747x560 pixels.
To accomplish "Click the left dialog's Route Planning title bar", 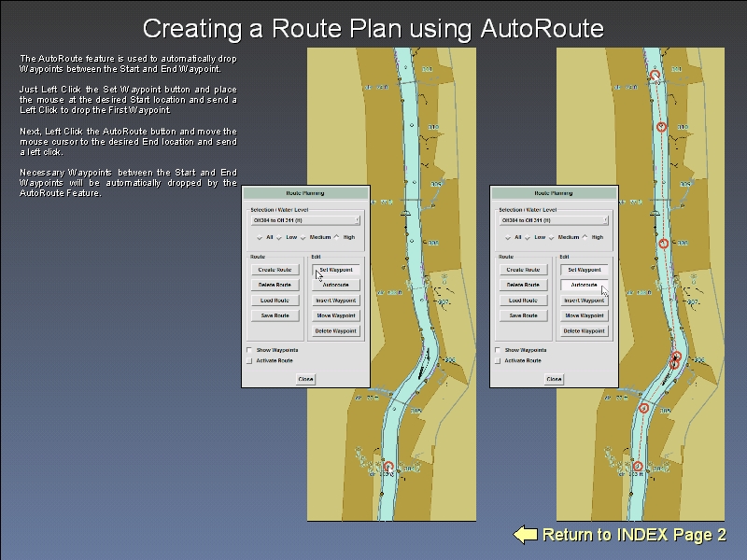I will coord(305,193).
